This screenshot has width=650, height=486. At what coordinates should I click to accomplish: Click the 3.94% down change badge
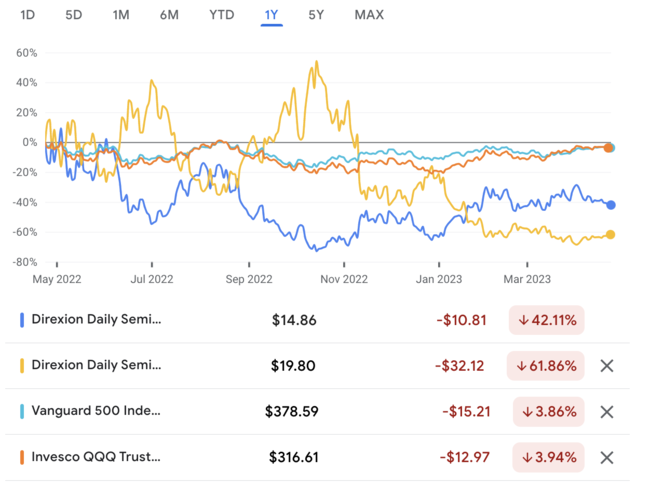[x=548, y=458]
